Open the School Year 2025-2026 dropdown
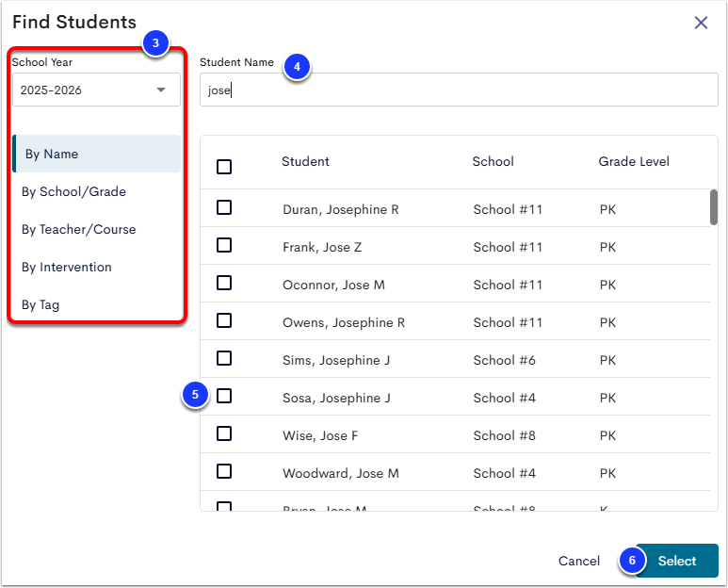 point(96,90)
